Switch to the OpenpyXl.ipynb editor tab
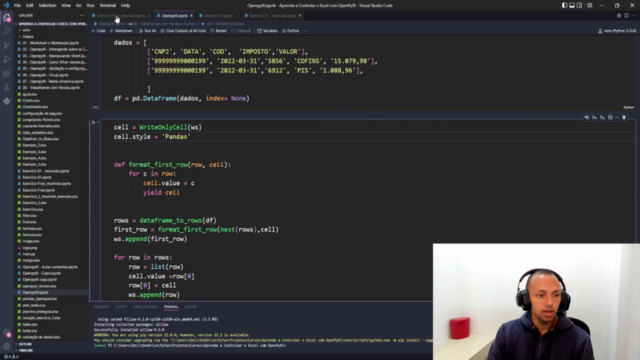 click(174, 16)
